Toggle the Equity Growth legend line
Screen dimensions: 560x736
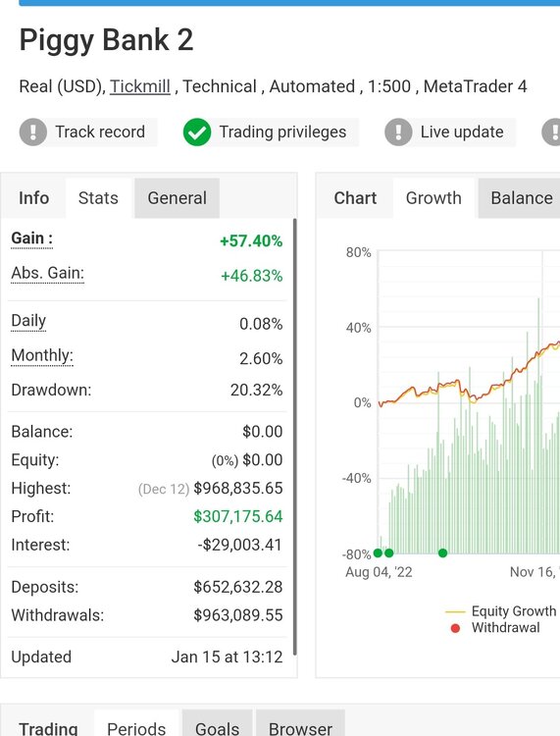pos(454,612)
